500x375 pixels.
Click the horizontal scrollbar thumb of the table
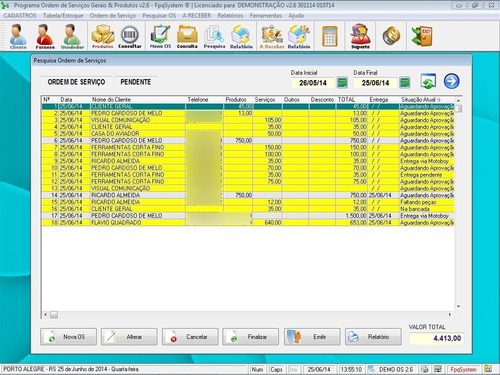pos(54,314)
